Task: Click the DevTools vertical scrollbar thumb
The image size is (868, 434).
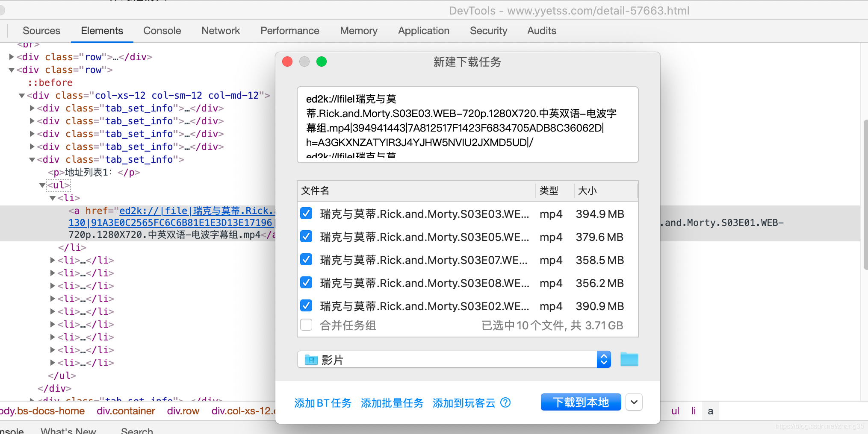Action: tap(865, 194)
